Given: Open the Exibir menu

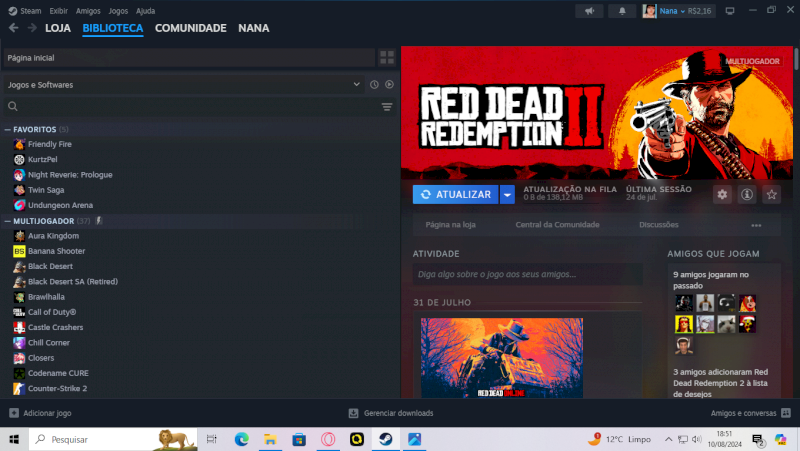Looking at the screenshot, I should pyautogui.click(x=59, y=11).
